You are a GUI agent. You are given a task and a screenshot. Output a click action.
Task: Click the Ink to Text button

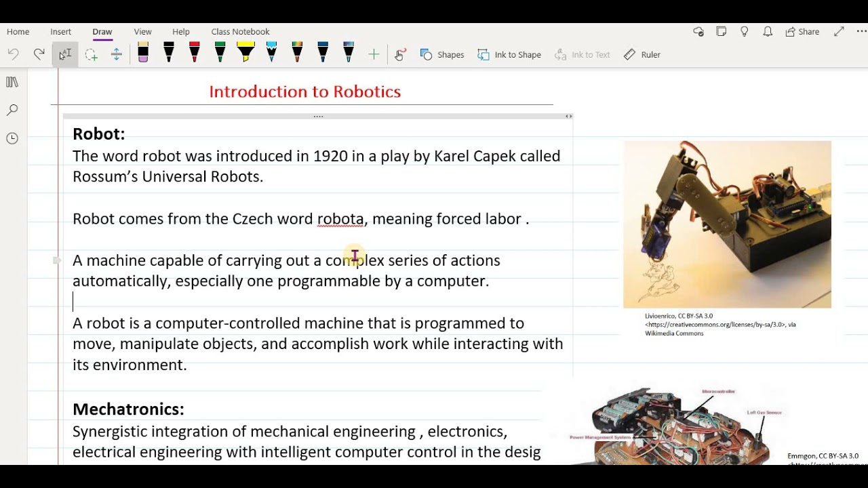point(583,55)
